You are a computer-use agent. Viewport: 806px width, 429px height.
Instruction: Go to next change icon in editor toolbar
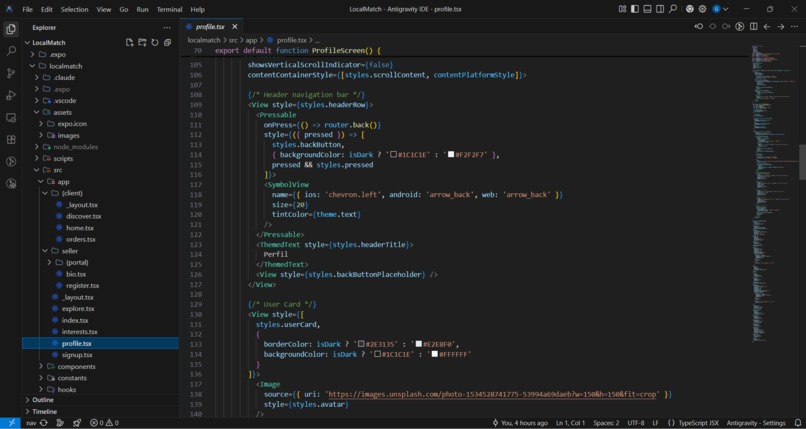pos(726,27)
